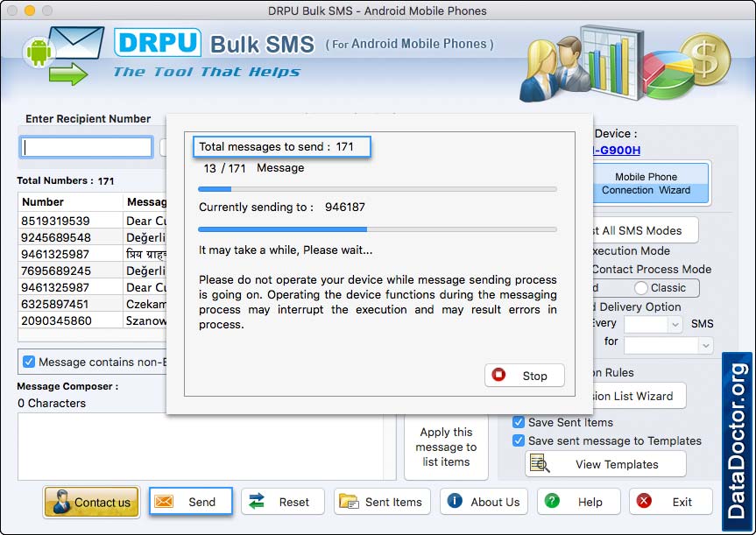
Task: Click the DataDoctor.org side banner
Action: (x=738, y=441)
